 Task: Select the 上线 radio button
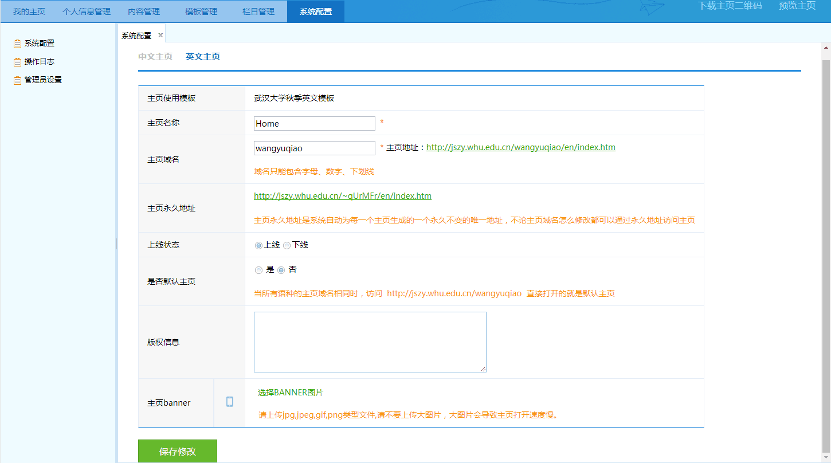(258, 245)
